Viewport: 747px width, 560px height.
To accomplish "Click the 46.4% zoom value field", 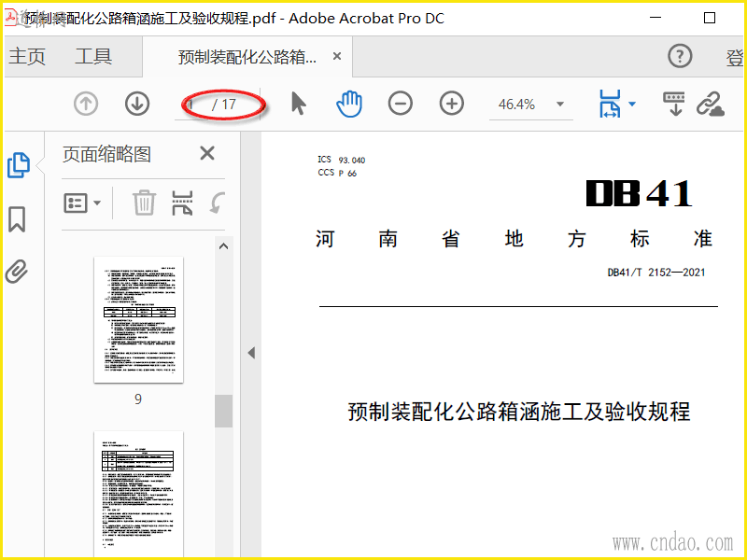I will click(517, 105).
